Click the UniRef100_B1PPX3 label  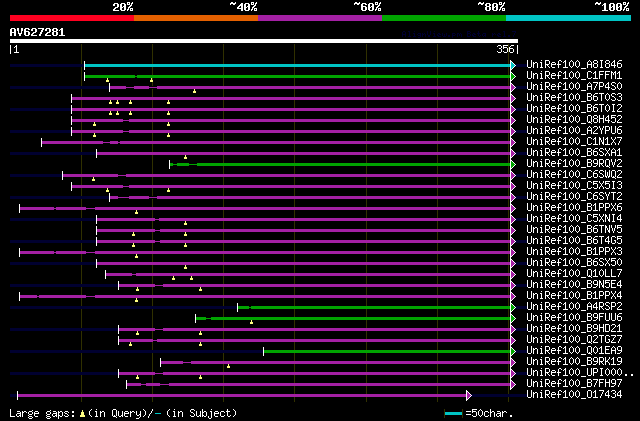[574, 252]
